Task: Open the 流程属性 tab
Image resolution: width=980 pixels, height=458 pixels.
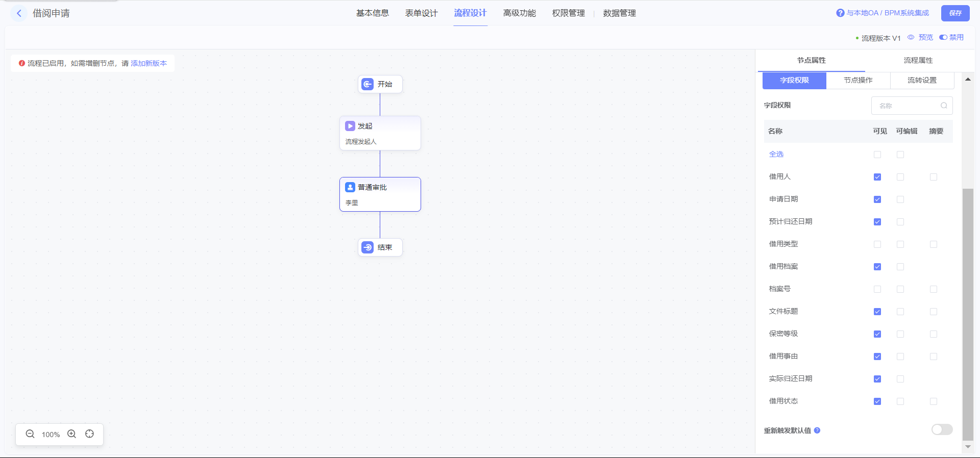Action: pyautogui.click(x=918, y=60)
